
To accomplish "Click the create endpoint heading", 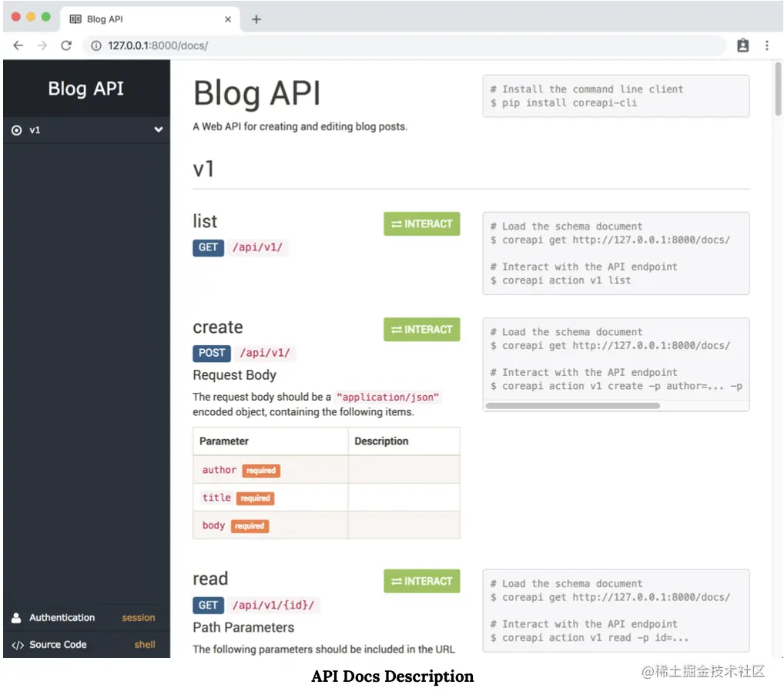I will [218, 327].
